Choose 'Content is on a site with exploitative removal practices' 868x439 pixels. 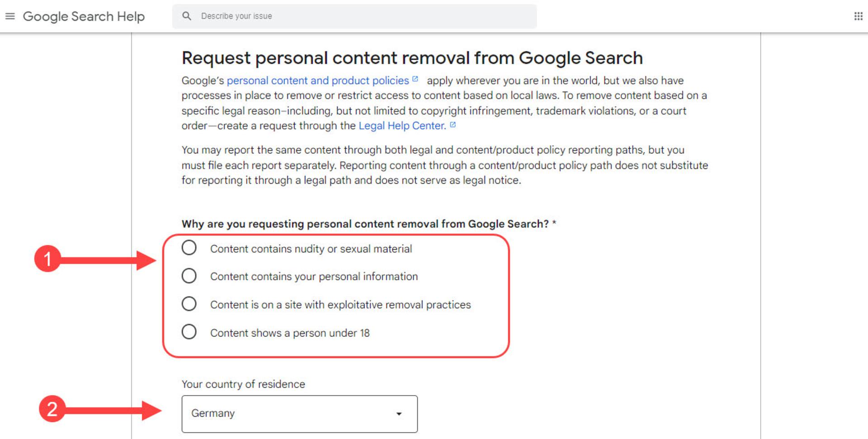(x=189, y=304)
